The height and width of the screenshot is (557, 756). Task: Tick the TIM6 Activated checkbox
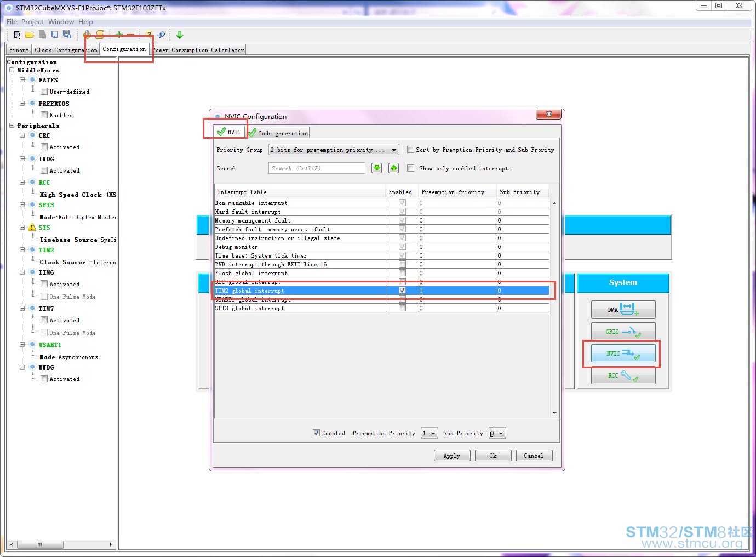(44, 284)
